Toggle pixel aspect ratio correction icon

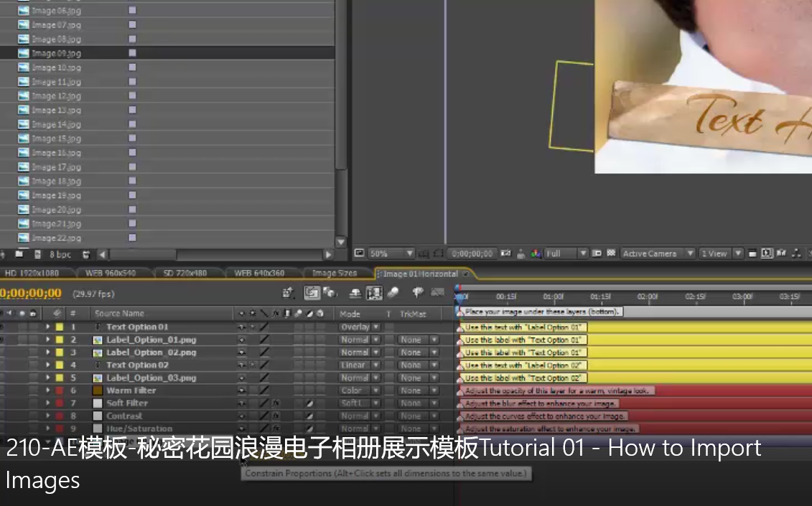[752, 253]
